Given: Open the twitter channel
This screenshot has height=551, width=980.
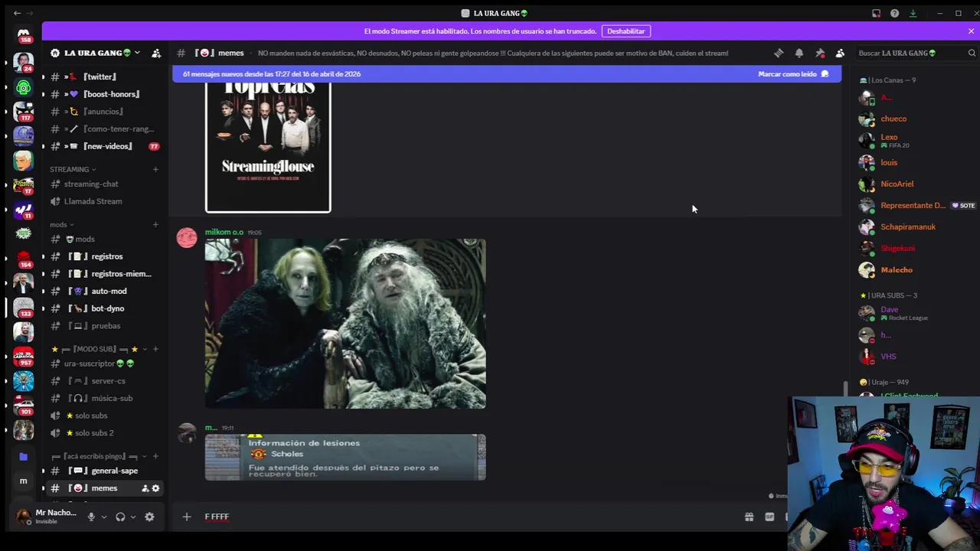Looking at the screenshot, I should (x=105, y=77).
